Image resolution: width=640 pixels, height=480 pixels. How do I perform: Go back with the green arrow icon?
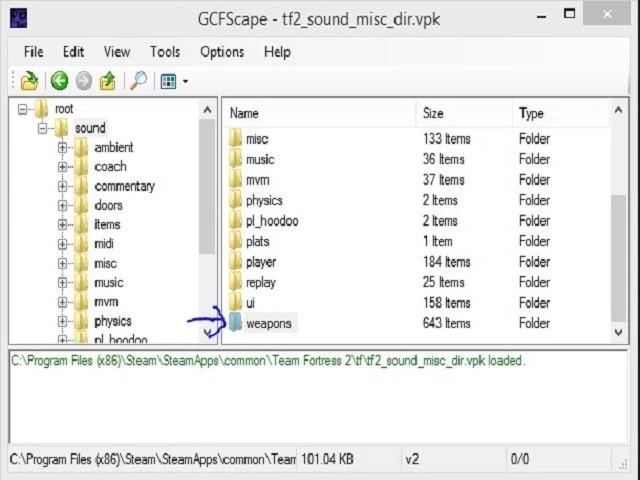(59, 81)
